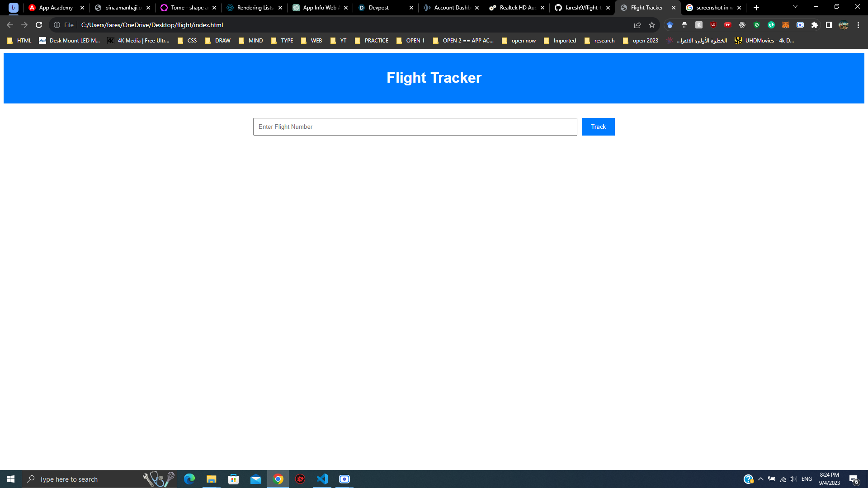Show hidden system tray icons
Screen dimensions: 868x488
(x=760, y=479)
